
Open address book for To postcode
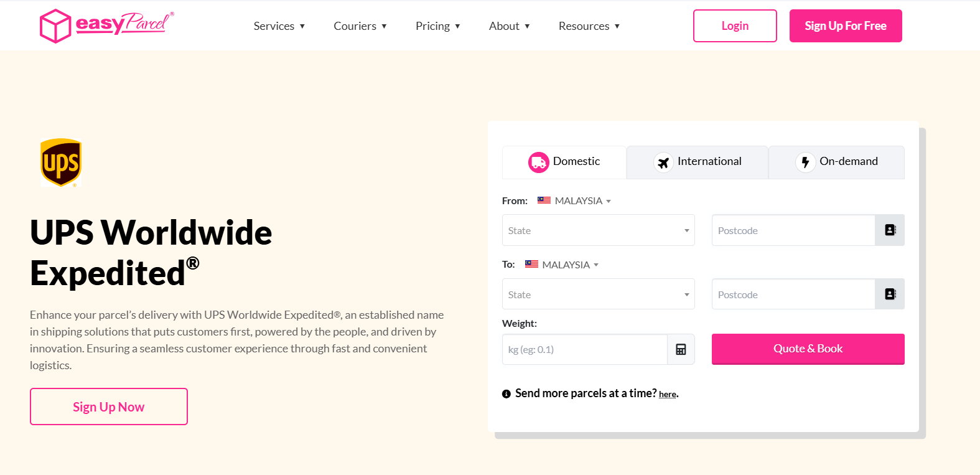pyautogui.click(x=890, y=294)
